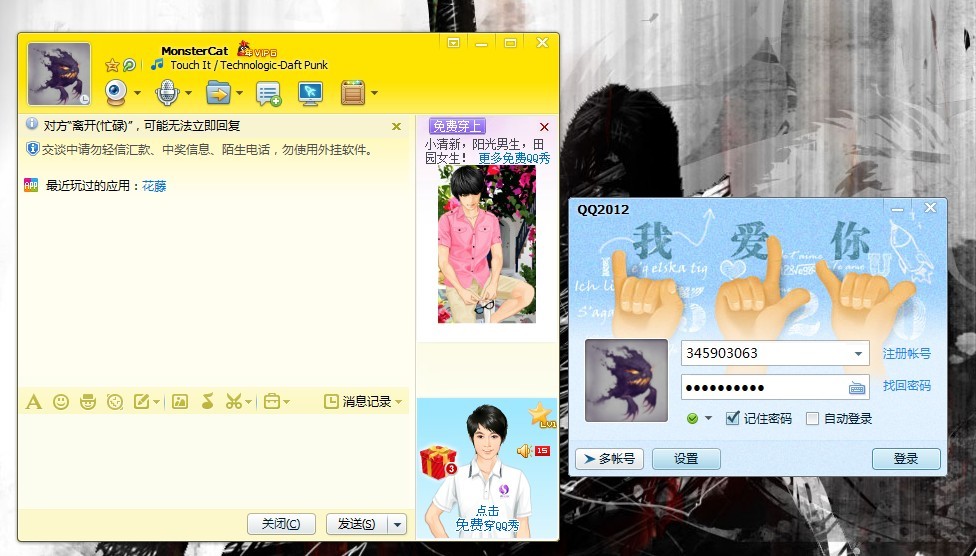Click inside the password input field
This screenshot has height=556, width=976.
760,388
